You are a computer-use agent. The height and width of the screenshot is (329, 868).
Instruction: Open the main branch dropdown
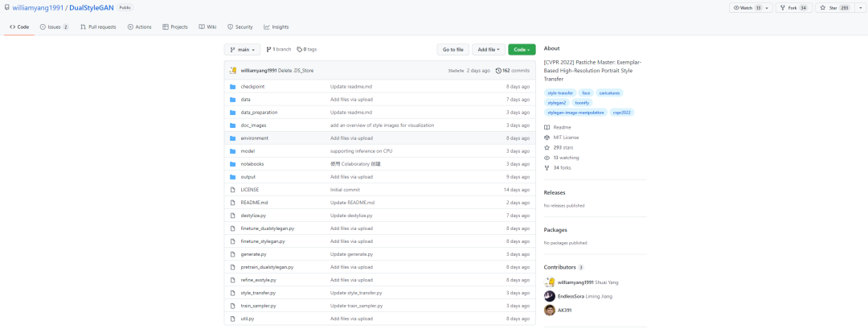[242, 49]
